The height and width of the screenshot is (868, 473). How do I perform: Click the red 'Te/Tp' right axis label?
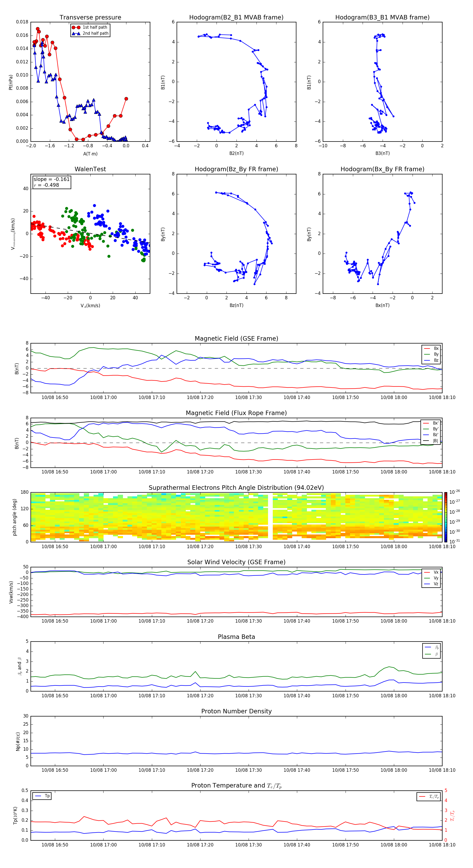pyautogui.click(x=453, y=816)
